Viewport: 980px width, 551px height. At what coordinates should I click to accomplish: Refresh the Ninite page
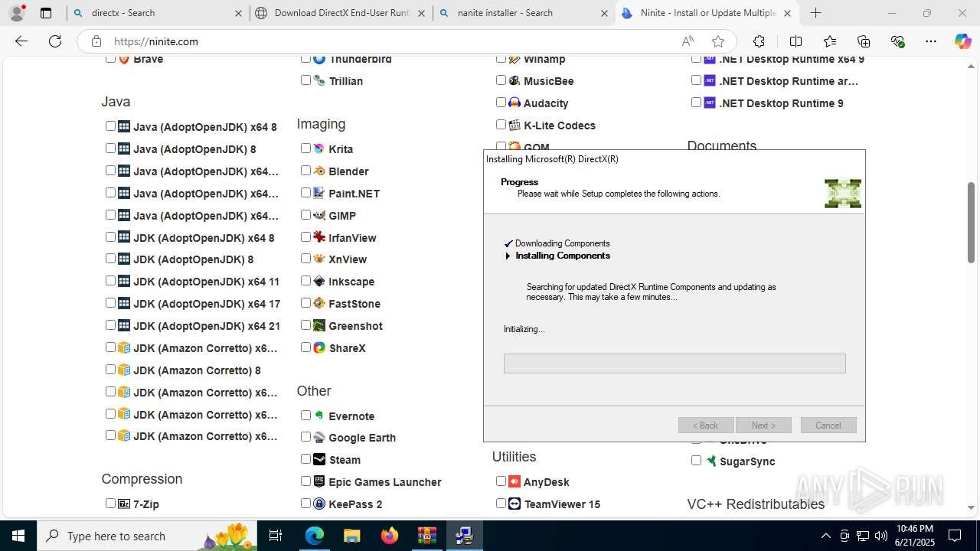tap(55, 41)
